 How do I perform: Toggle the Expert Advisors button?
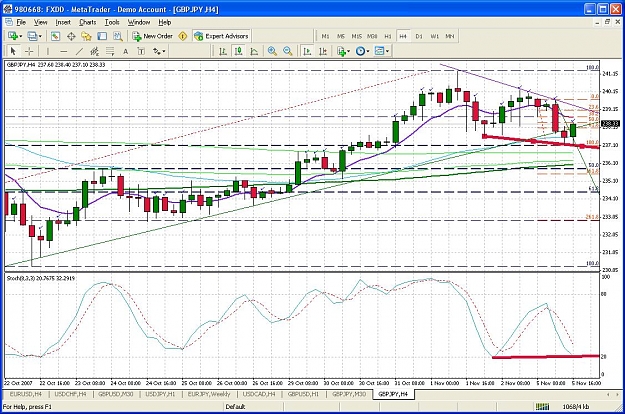coord(222,36)
